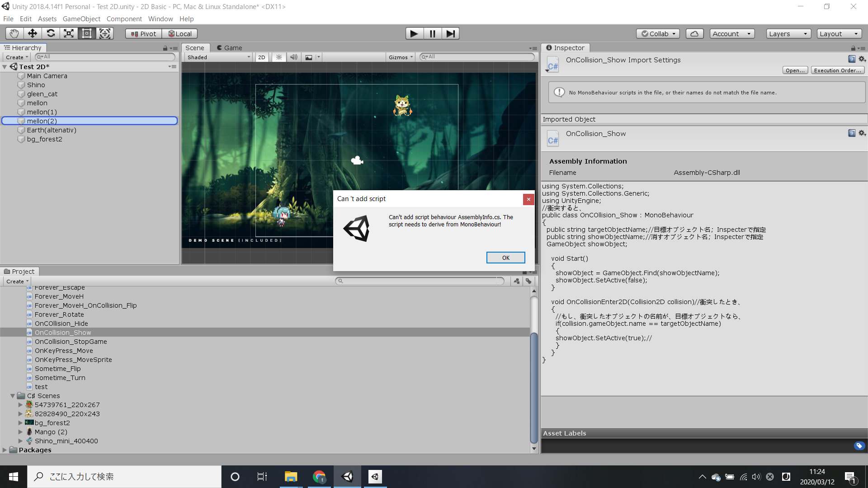The height and width of the screenshot is (488, 868).
Task: Select the Hand tool in the toolbar
Action: [14, 33]
